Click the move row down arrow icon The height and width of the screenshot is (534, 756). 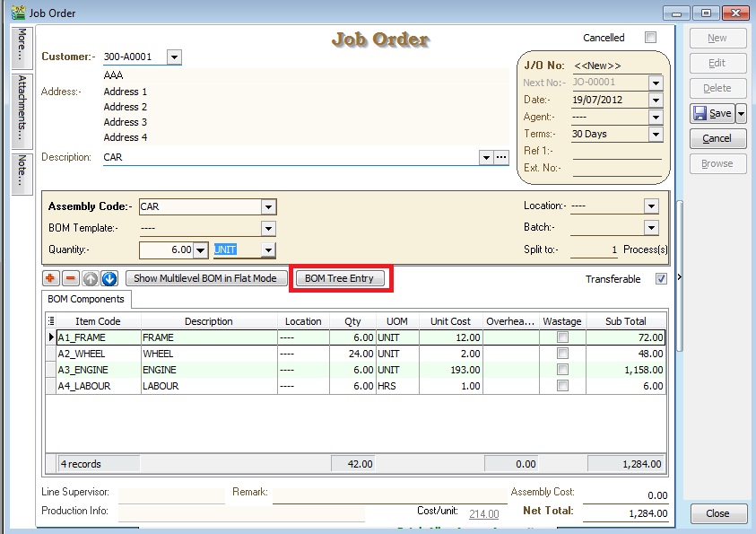[109, 278]
